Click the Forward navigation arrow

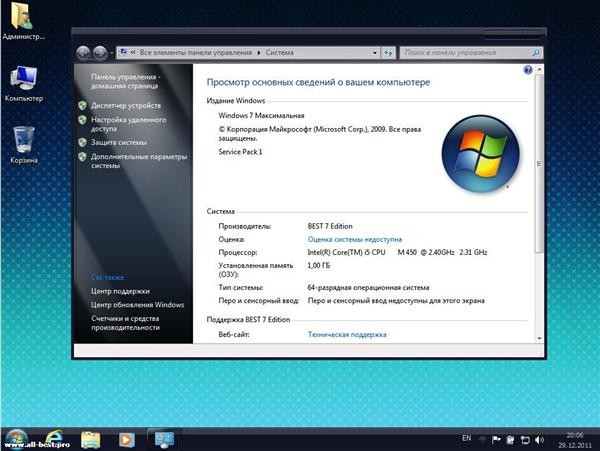(x=100, y=53)
